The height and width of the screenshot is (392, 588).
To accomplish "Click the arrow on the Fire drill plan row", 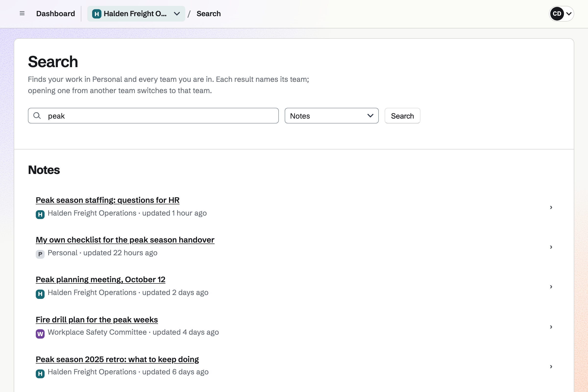I will [x=551, y=327].
